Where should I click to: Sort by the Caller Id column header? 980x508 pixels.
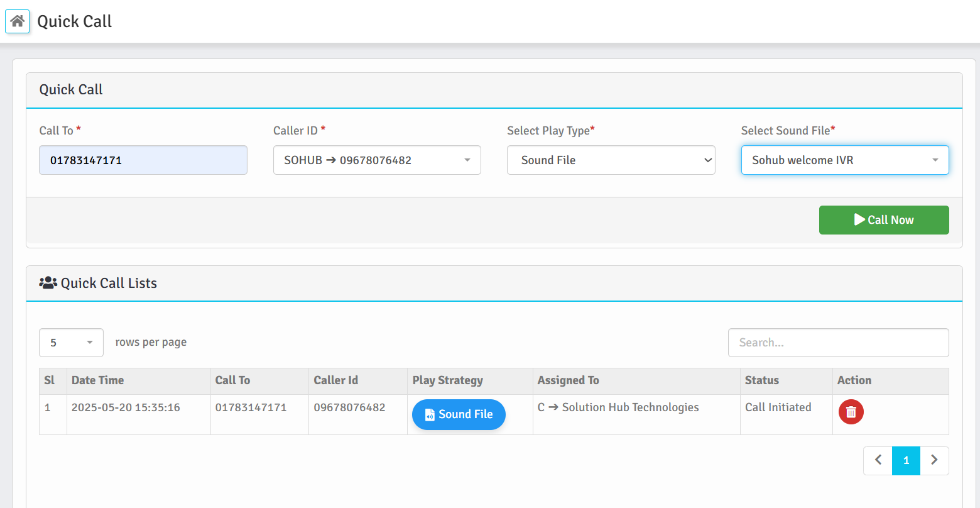(x=335, y=380)
